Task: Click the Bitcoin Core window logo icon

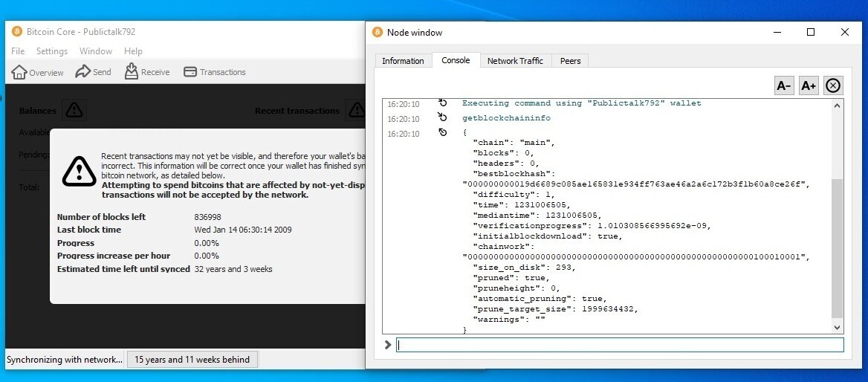Action: click(x=16, y=31)
